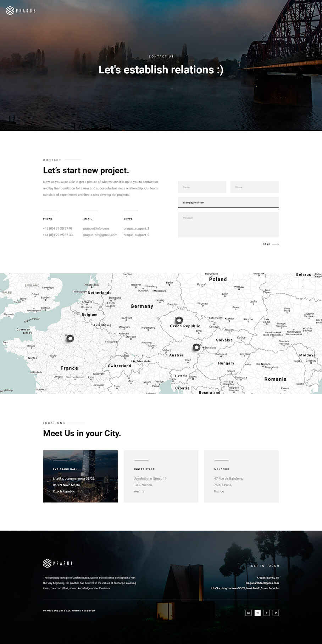Click the Prague logo in the top header
This screenshot has width=322, height=644.
tap(21, 11)
